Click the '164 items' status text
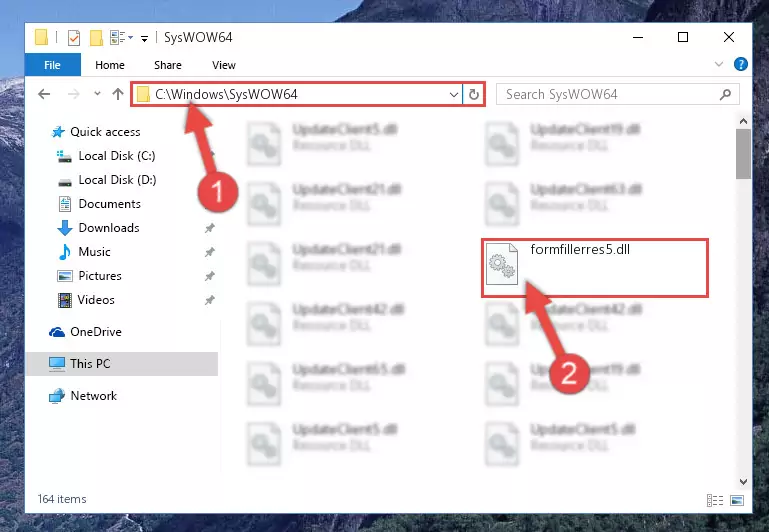This screenshot has height=532, width=769. (62, 499)
